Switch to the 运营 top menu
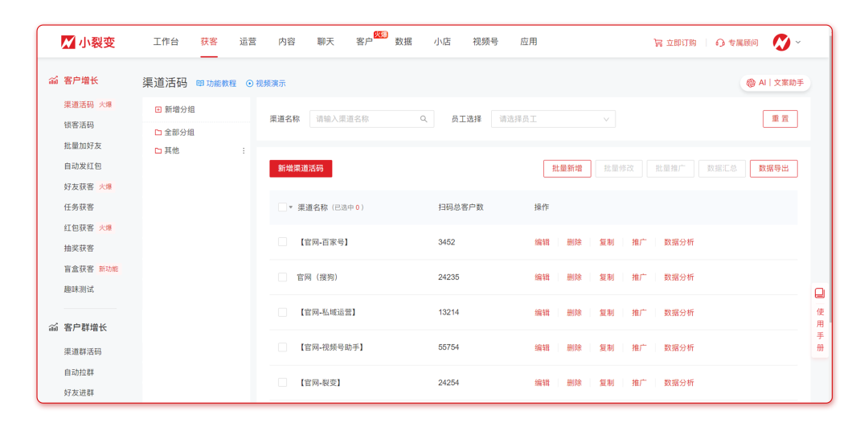The image size is (868, 431). 248,42
